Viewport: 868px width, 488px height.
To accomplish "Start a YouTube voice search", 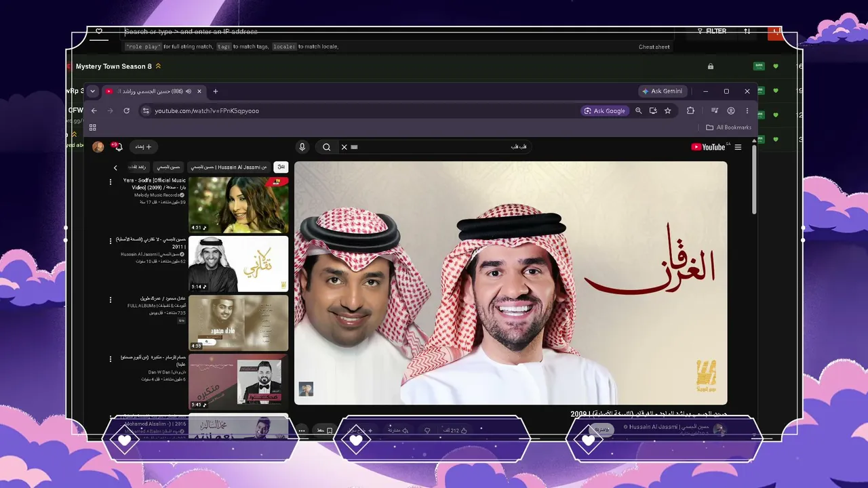I will (x=302, y=147).
